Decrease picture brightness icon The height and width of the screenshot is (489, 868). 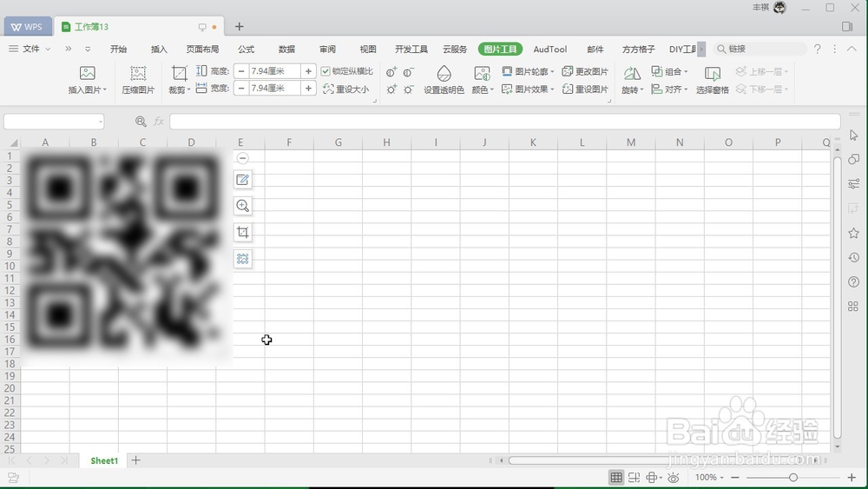tap(409, 89)
